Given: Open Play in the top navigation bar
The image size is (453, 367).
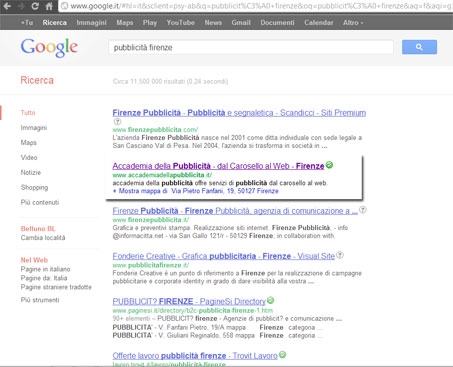Looking at the screenshot, I should (150, 23).
